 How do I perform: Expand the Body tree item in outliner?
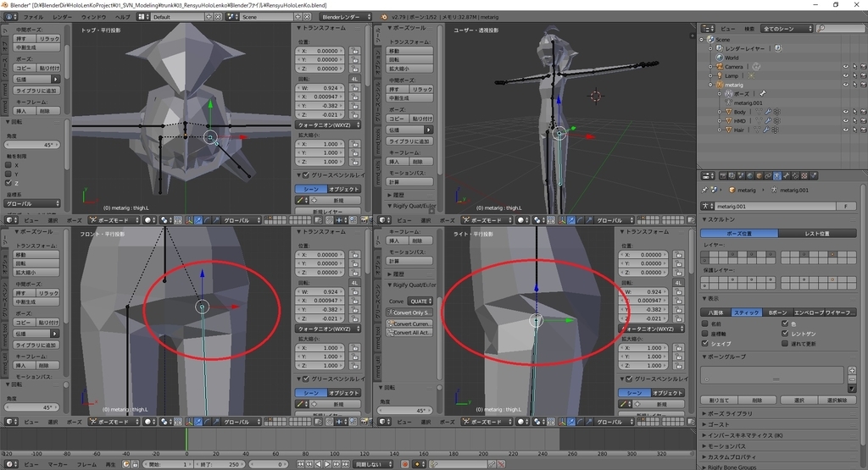click(720, 112)
